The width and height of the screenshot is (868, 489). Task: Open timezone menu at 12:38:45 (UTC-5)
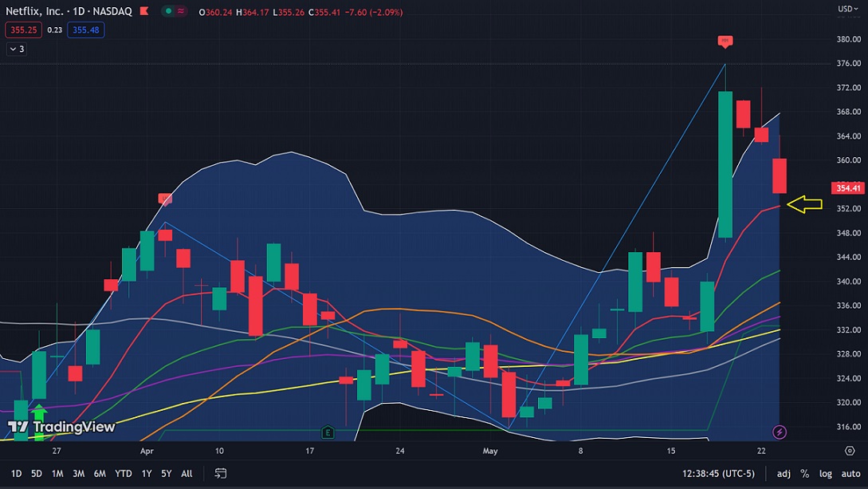718,474
